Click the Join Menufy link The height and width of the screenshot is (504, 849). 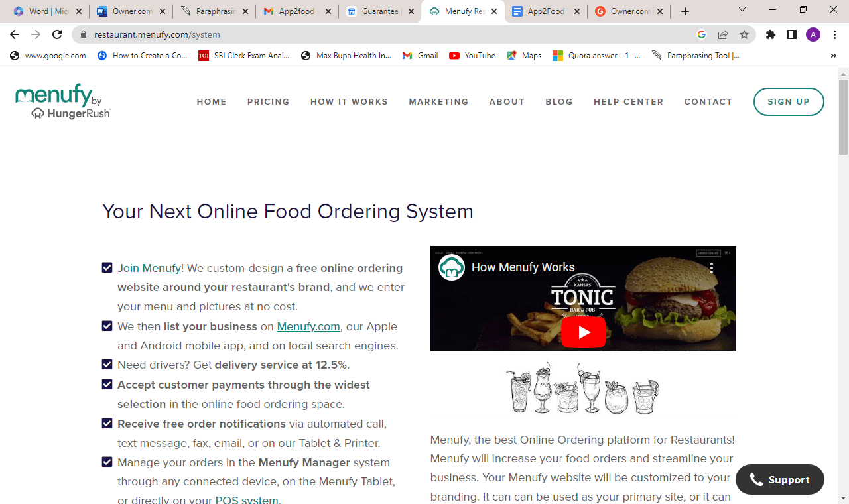point(149,268)
